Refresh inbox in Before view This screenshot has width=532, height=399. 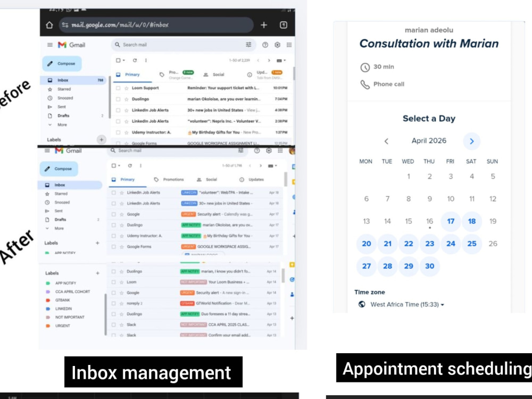tap(135, 61)
